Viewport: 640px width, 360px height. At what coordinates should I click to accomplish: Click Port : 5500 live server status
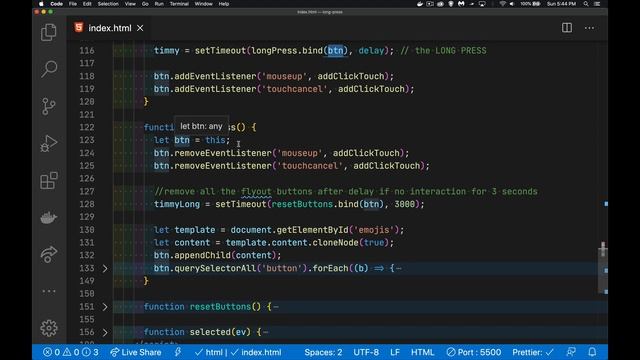click(x=473, y=352)
